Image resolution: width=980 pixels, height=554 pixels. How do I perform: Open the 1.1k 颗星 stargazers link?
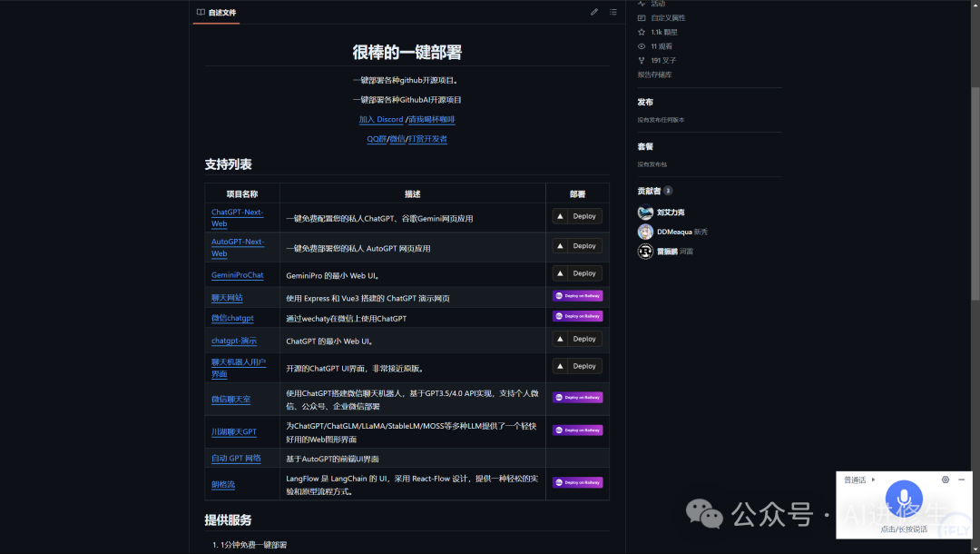(x=663, y=32)
